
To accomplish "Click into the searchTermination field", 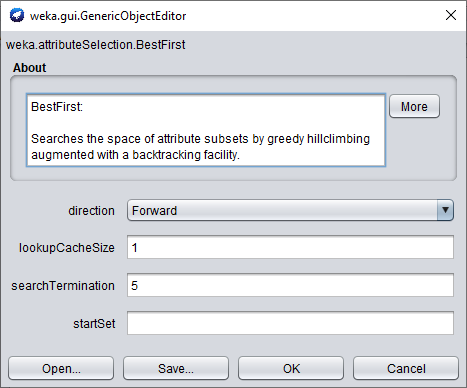I will [290, 285].
